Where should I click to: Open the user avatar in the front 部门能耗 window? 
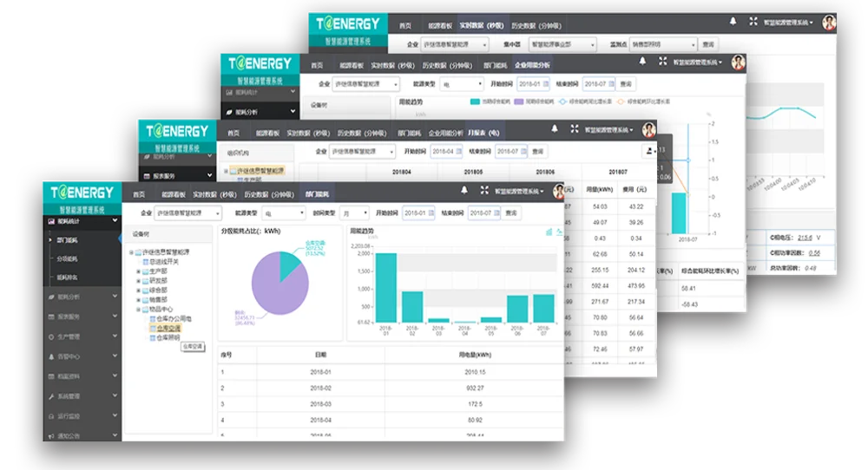tap(558, 192)
